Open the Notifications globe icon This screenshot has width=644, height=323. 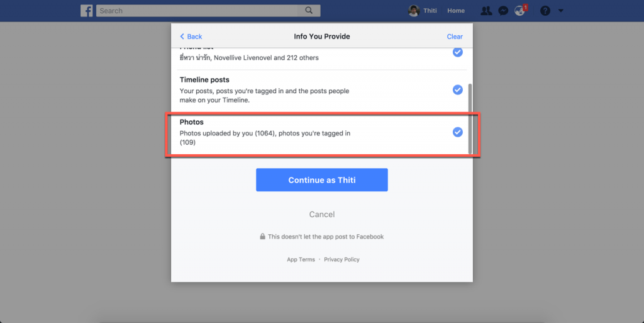[520, 11]
